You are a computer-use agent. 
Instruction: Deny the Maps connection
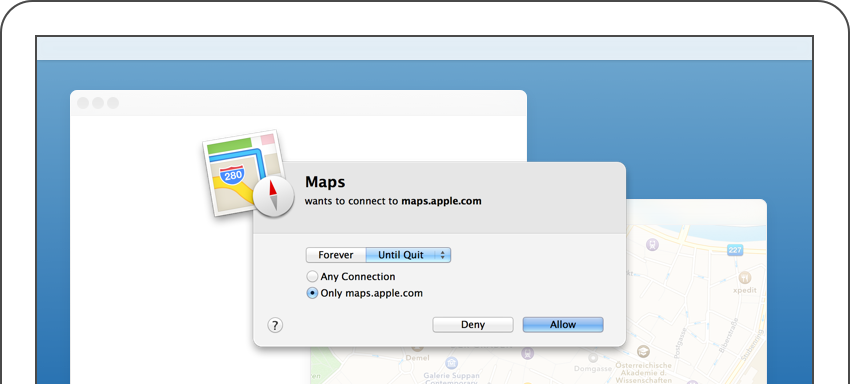tap(473, 325)
